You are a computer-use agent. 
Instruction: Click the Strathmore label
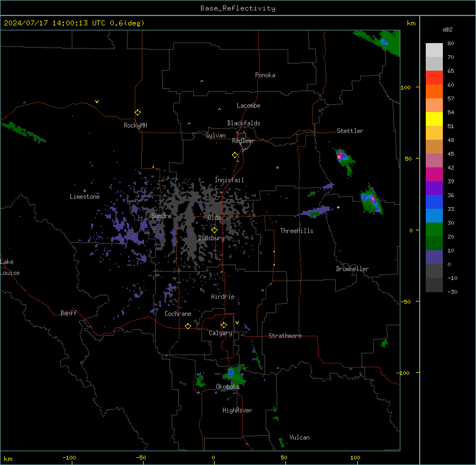(285, 336)
